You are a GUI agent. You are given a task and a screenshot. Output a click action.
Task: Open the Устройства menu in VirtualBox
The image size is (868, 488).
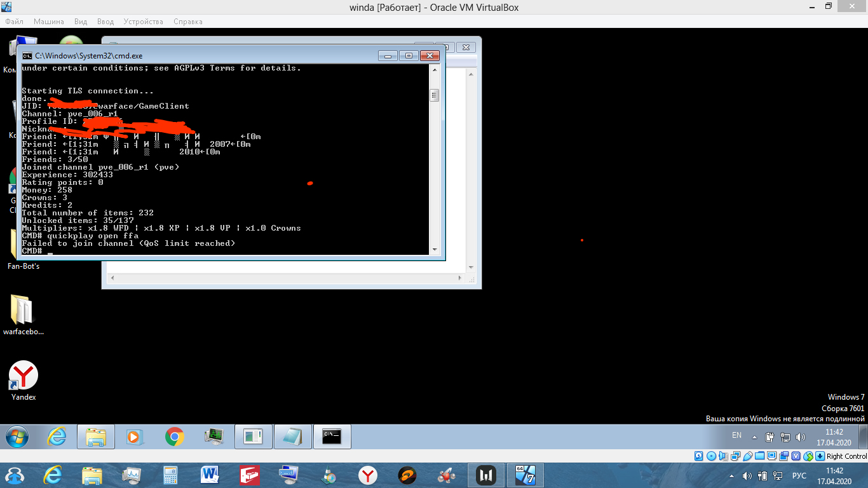point(142,21)
